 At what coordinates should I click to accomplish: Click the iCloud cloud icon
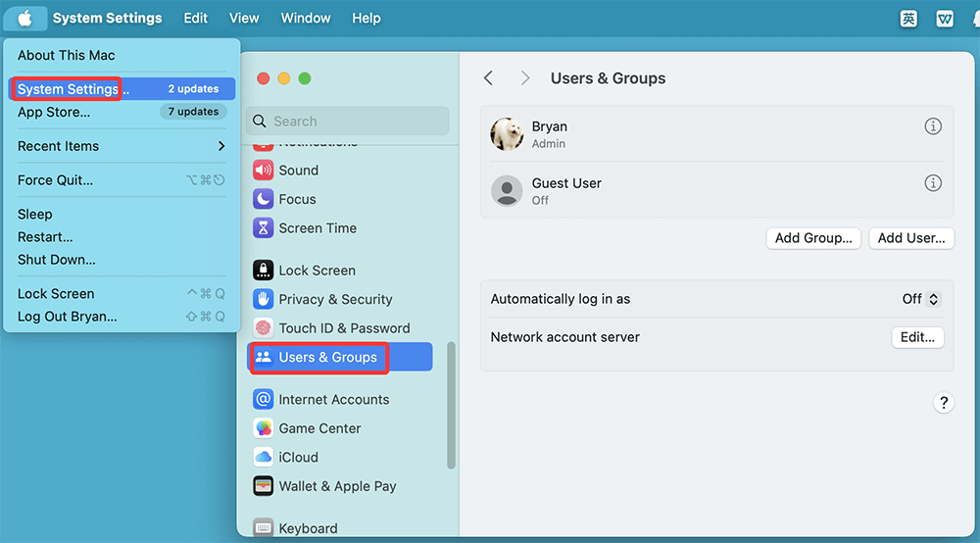[x=263, y=457]
